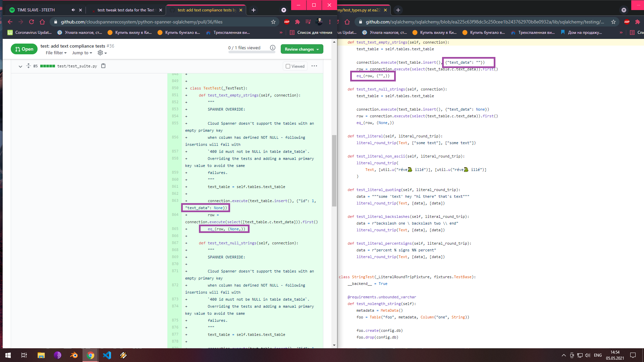Click the Review changes button

pos(302,49)
